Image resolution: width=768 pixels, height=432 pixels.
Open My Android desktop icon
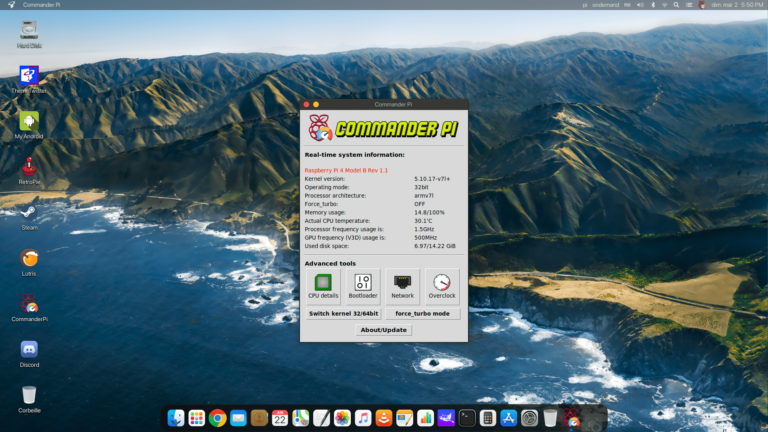click(29, 125)
